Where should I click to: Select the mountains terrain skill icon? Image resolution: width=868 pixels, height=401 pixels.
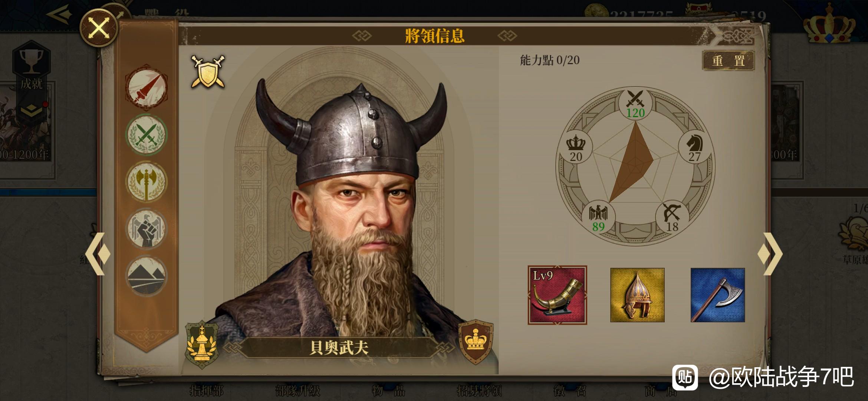tap(147, 276)
